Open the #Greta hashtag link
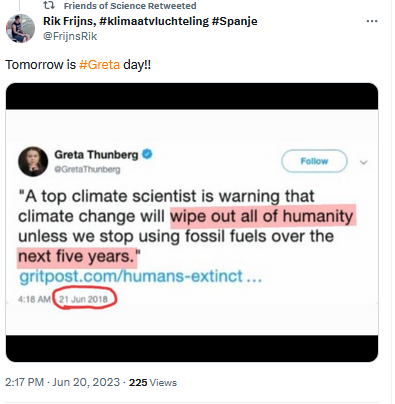This screenshot has width=395, height=404. pos(99,64)
